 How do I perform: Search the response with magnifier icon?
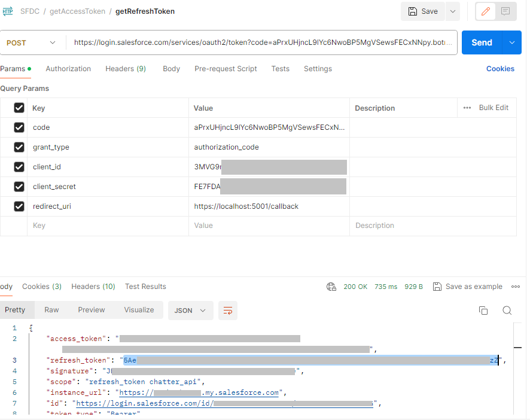pyautogui.click(x=507, y=311)
